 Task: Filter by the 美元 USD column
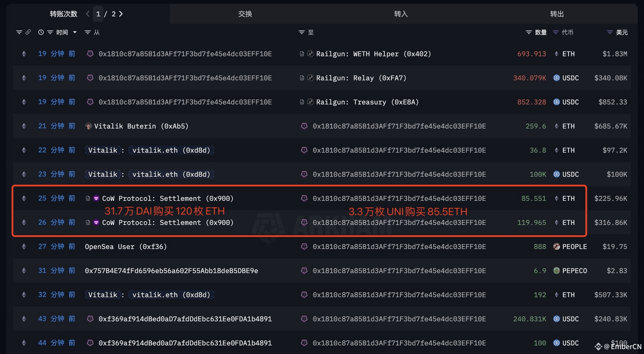(x=610, y=32)
